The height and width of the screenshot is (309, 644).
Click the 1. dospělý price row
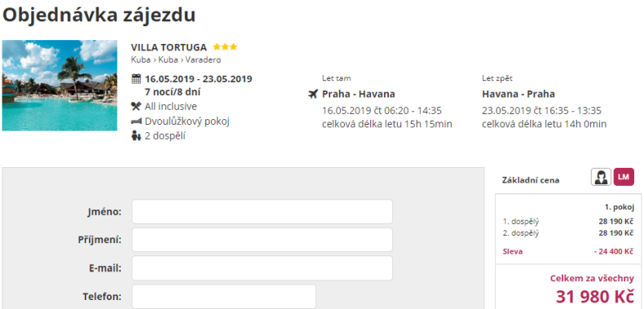click(568, 222)
